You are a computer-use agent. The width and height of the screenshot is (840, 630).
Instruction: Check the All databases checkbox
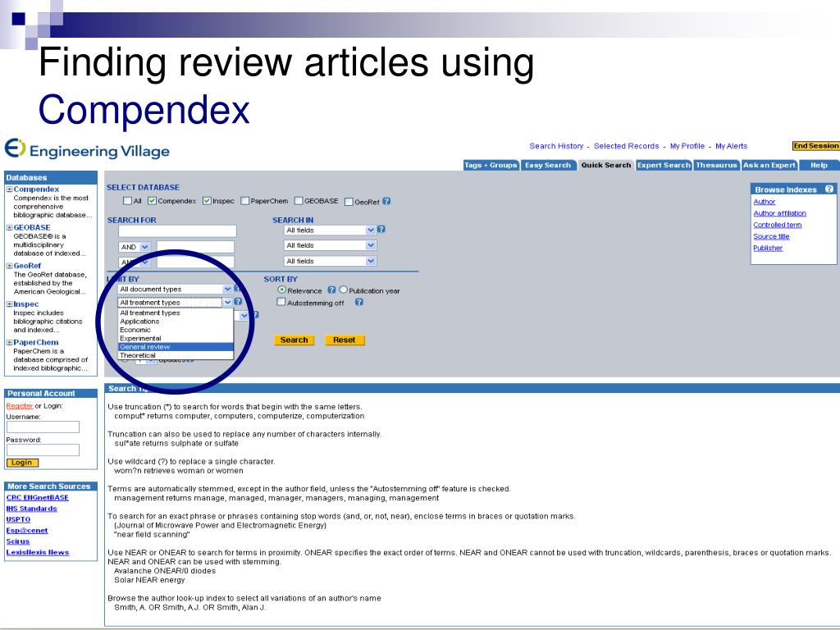click(127, 201)
